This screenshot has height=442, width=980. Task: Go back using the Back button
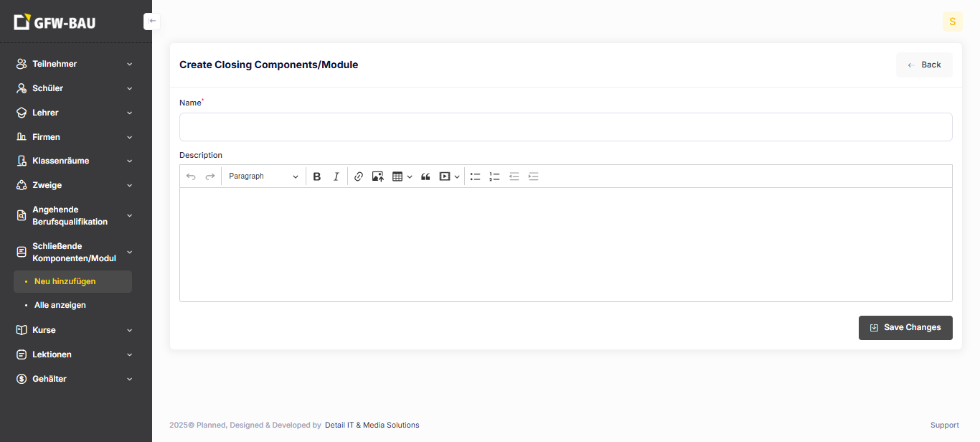click(x=924, y=65)
